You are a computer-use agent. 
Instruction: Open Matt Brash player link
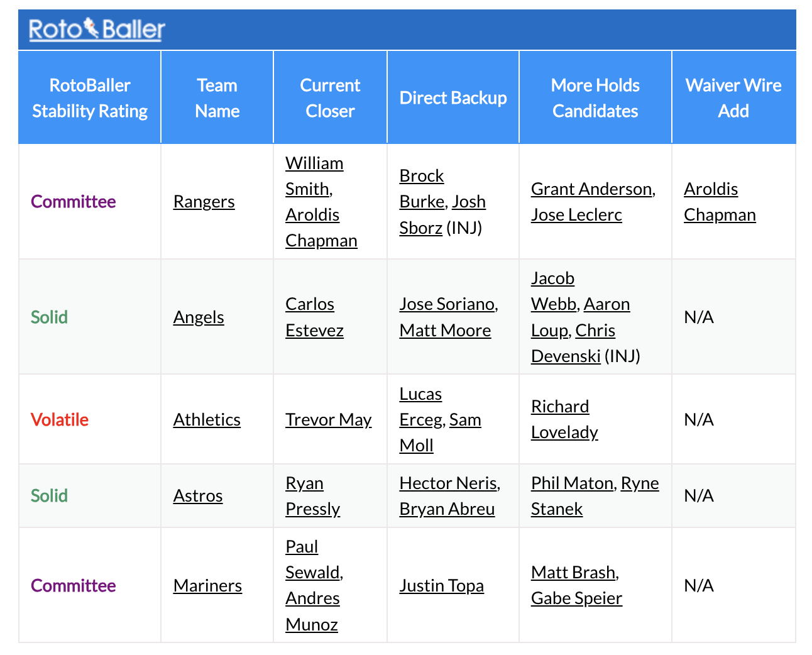click(573, 573)
